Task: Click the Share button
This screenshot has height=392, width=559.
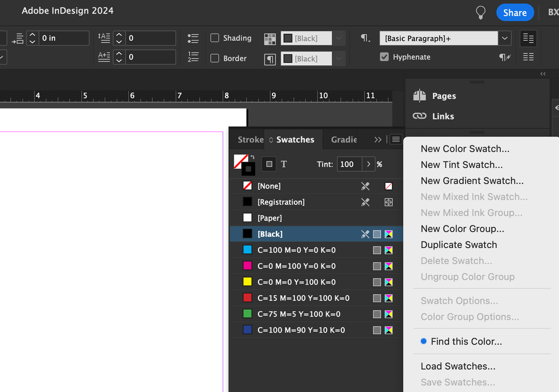Action: click(514, 12)
